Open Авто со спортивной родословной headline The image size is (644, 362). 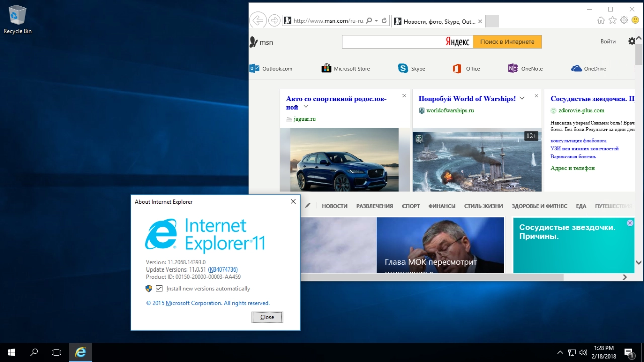[336, 103]
